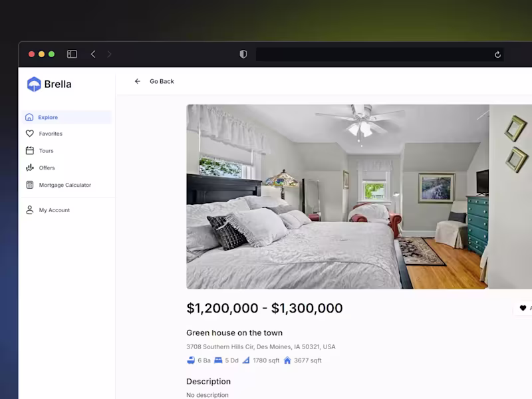
Task: Select the Explore home icon
Action: tap(29, 116)
